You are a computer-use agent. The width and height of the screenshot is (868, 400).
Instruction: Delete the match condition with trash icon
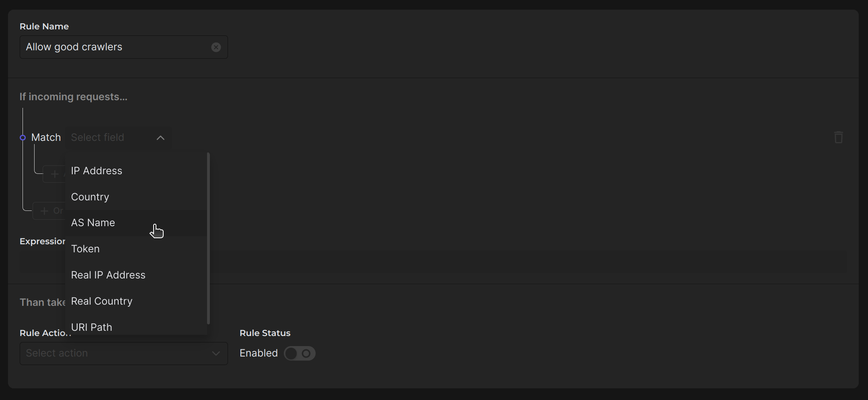tap(838, 138)
